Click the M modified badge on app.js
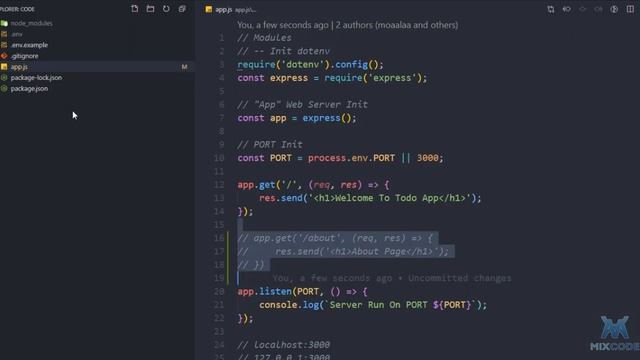 (184, 67)
